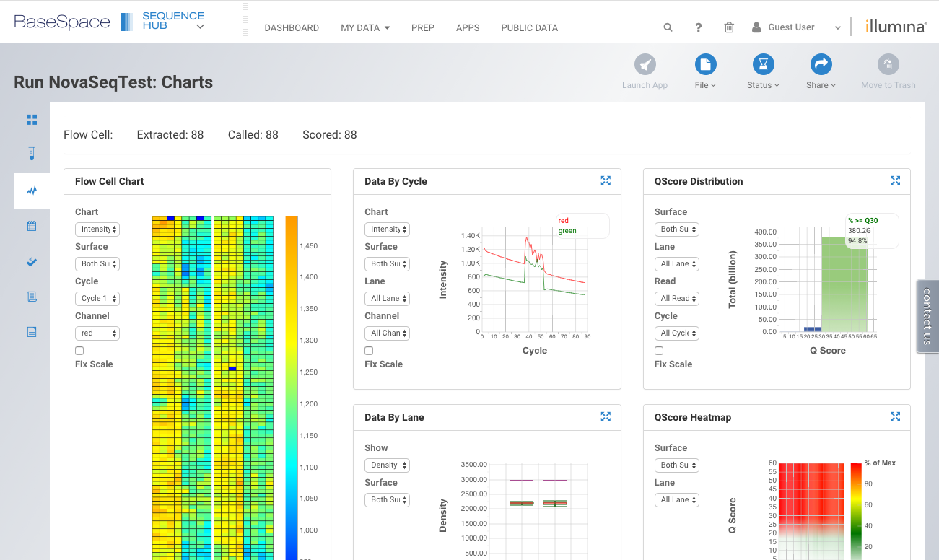Click the Launch App rocket icon
The image size is (939, 560).
tap(645, 64)
